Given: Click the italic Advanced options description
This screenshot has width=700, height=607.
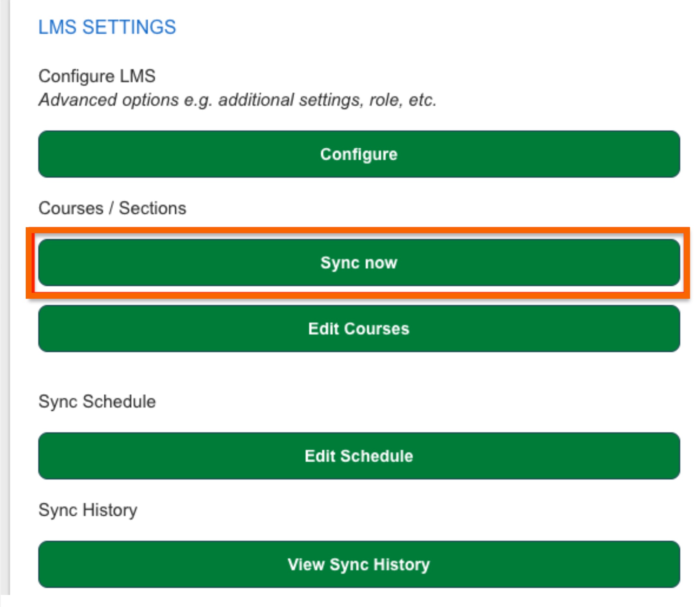Looking at the screenshot, I should [237, 100].
